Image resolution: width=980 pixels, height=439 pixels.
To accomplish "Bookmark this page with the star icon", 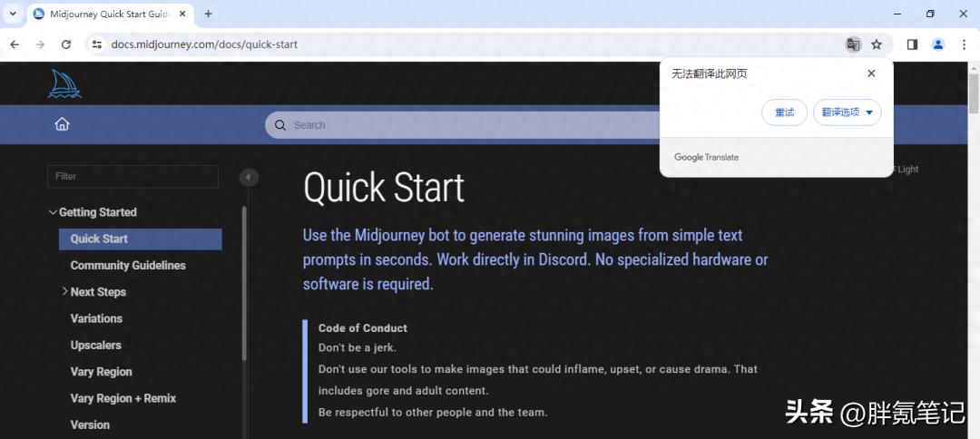I will click(877, 44).
